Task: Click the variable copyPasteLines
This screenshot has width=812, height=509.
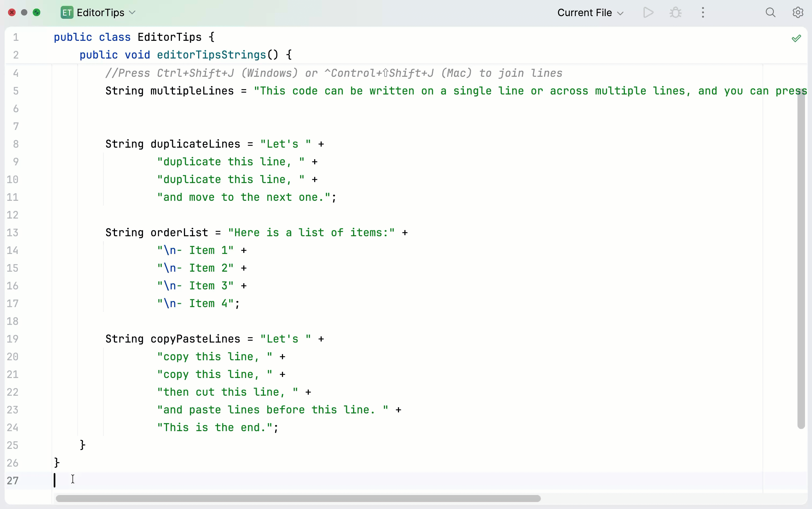Action: tap(195, 339)
